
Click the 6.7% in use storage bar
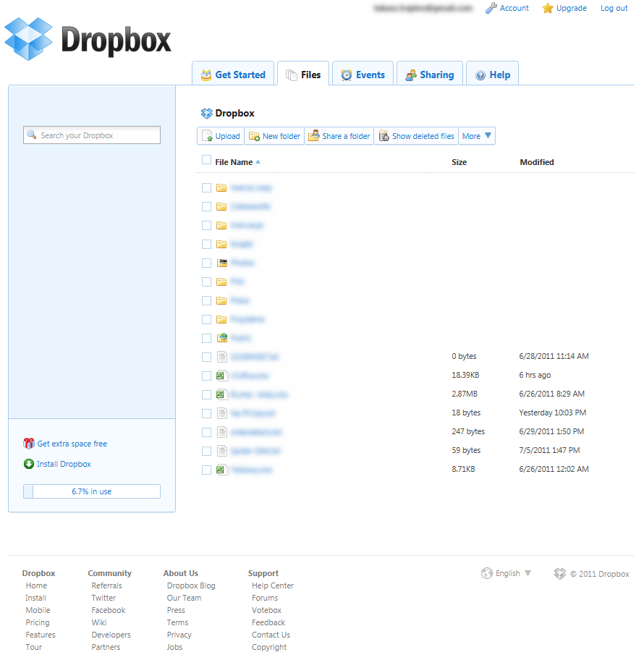pyautogui.click(x=92, y=491)
